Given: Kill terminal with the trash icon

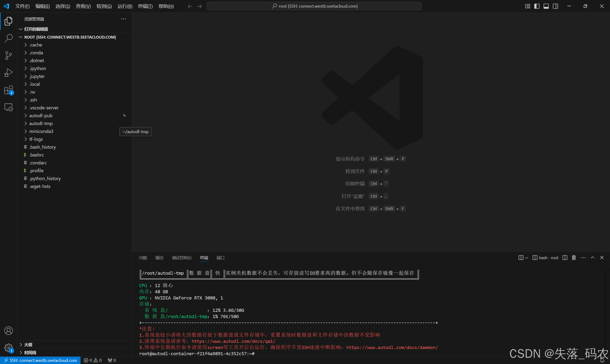Looking at the screenshot, I should click(x=574, y=258).
